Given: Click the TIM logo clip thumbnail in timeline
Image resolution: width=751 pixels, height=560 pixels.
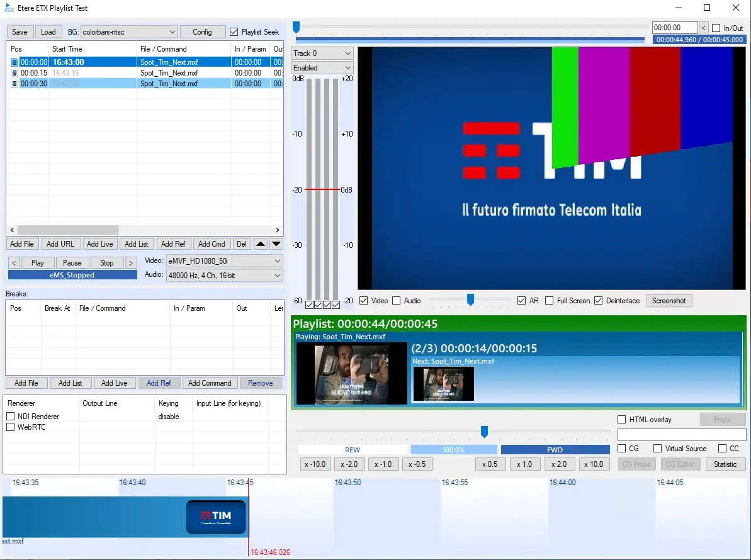Looking at the screenshot, I should point(216,517).
